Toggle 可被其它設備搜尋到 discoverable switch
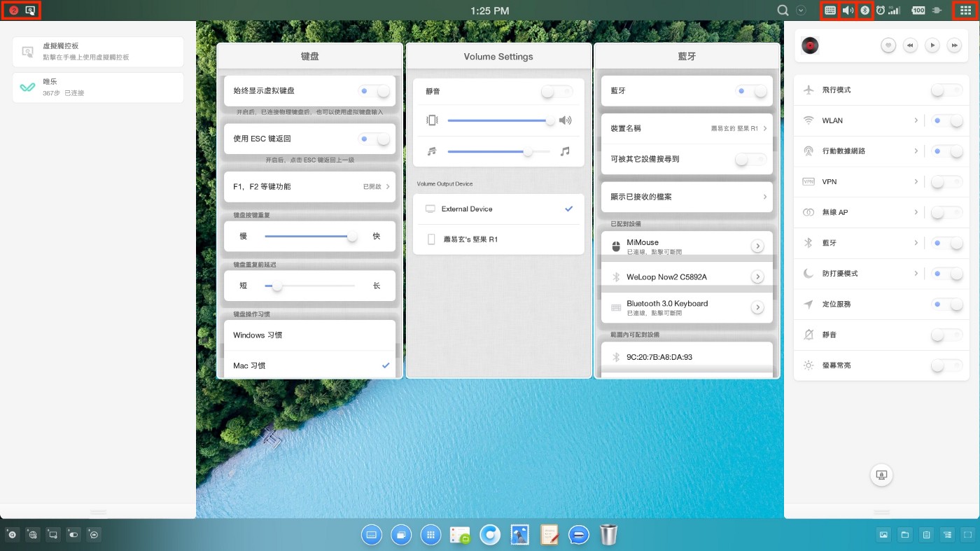The height and width of the screenshot is (551, 980). click(x=750, y=160)
